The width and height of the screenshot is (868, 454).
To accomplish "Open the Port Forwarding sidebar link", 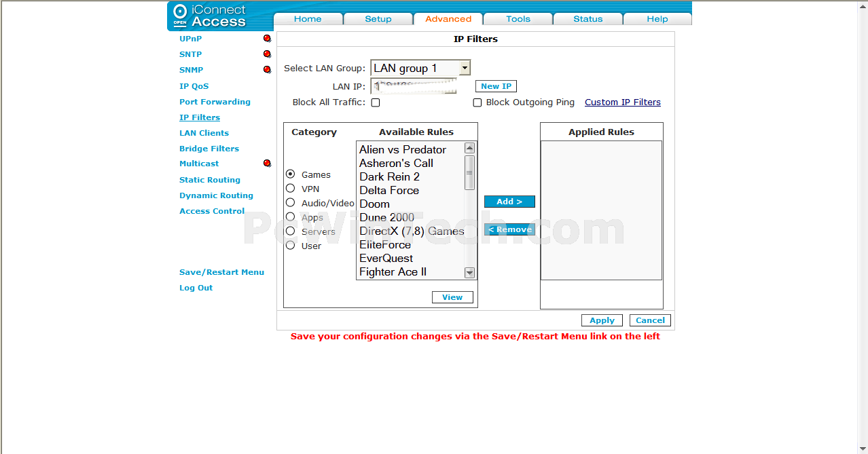I will pyautogui.click(x=215, y=102).
